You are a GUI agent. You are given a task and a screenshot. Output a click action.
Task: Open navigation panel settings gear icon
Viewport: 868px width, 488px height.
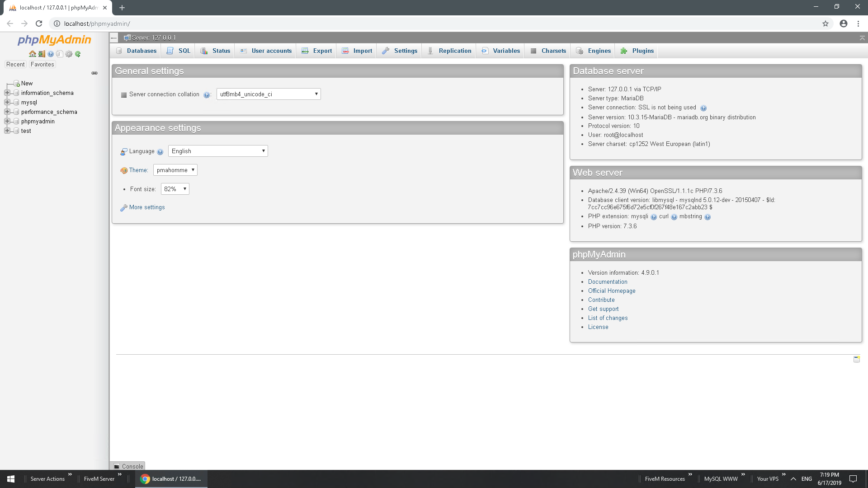[x=69, y=54]
